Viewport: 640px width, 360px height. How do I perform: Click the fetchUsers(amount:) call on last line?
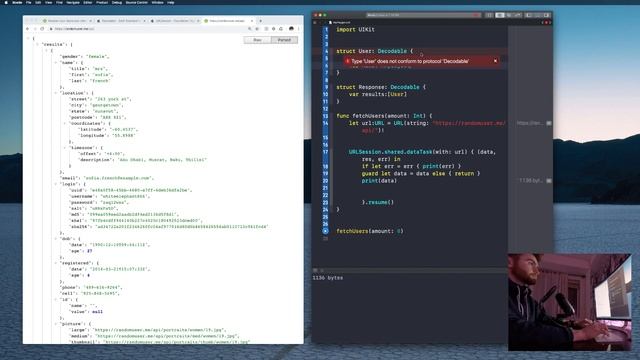coord(370,231)
